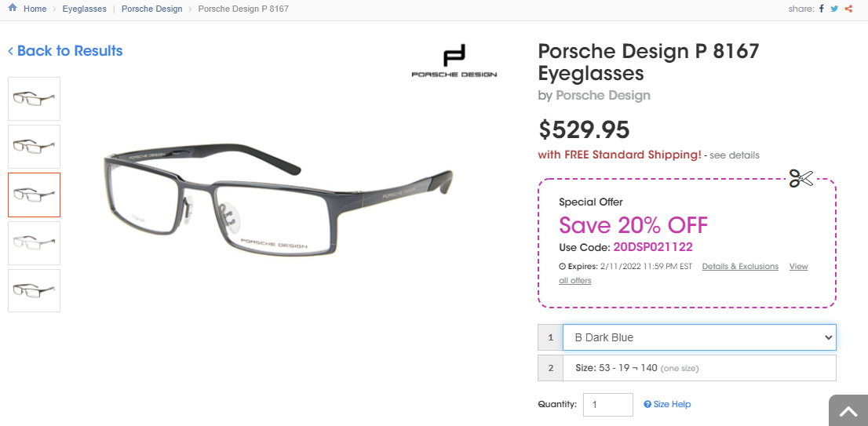Open Porsche Design breadcrumb link
Image resolution: width=868 pixels, height=426 pixels.
click(151, 9)
